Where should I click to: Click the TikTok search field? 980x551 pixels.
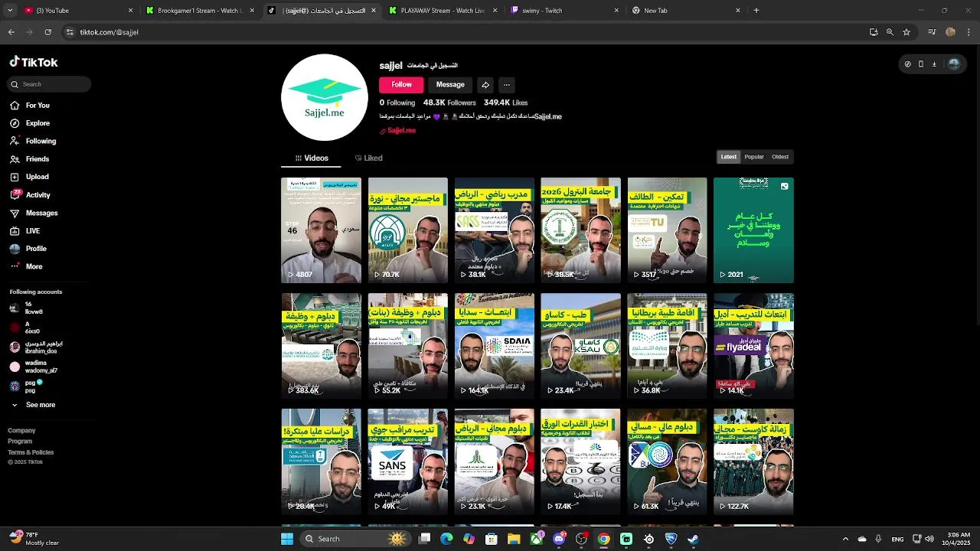[x=50, y=84]
